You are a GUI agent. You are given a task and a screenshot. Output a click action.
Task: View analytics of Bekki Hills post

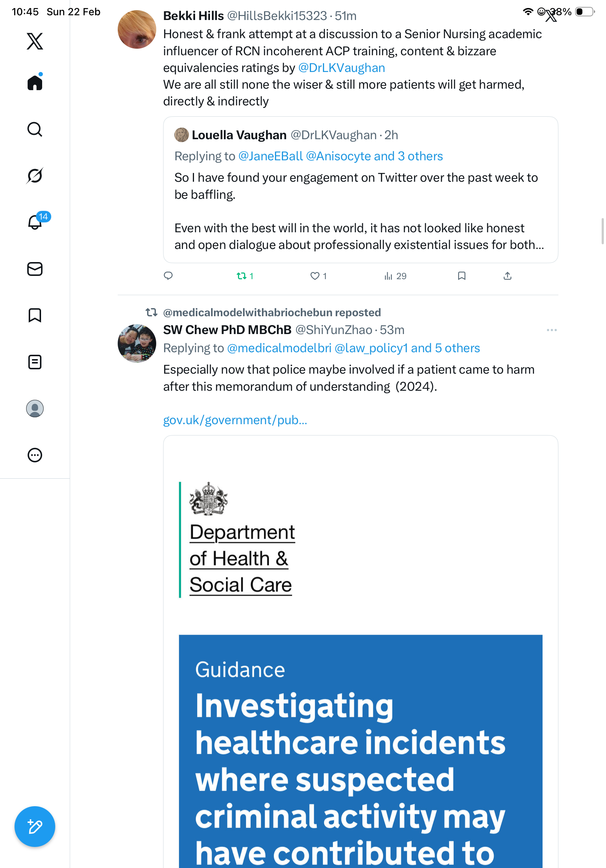(x=395, y=276)
